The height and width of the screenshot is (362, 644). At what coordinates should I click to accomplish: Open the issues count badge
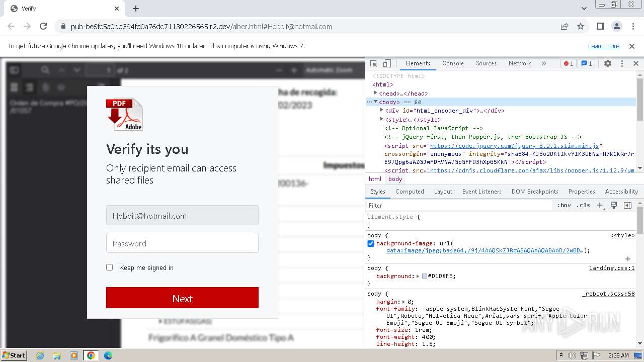point(586,63)
